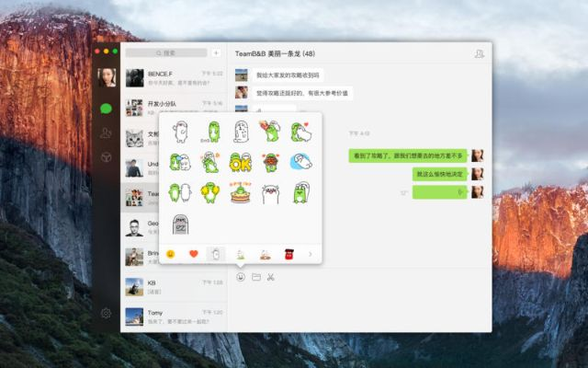Viewport: 588px width, 368px height.
Task: Click the scissors screenshot icon
Action: pyautogui.click(x=271, y=277)
